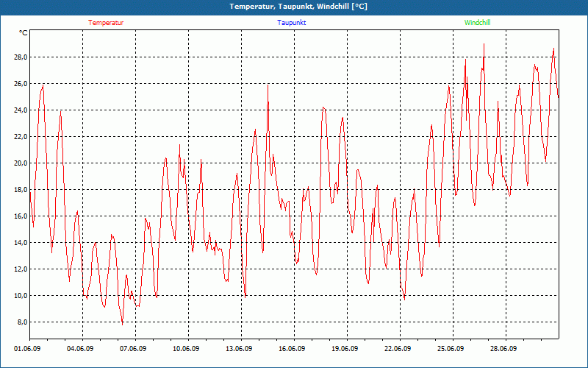Click the 01.06.09 date label

pos(27,349)
